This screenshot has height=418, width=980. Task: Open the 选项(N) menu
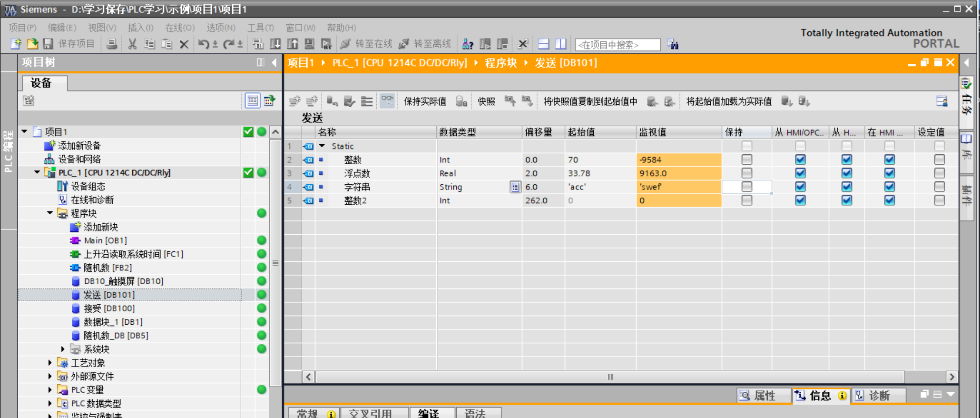pyautogui.click(x=221, y=28)
